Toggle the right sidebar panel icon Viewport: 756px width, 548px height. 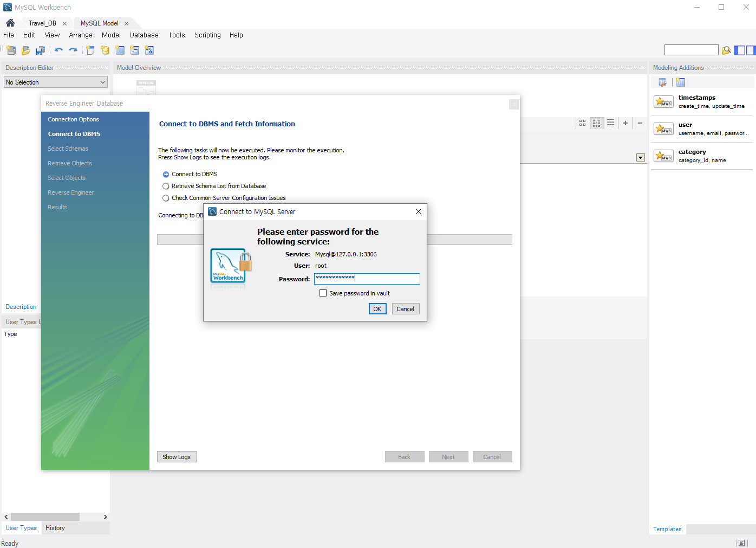(751, 50)
